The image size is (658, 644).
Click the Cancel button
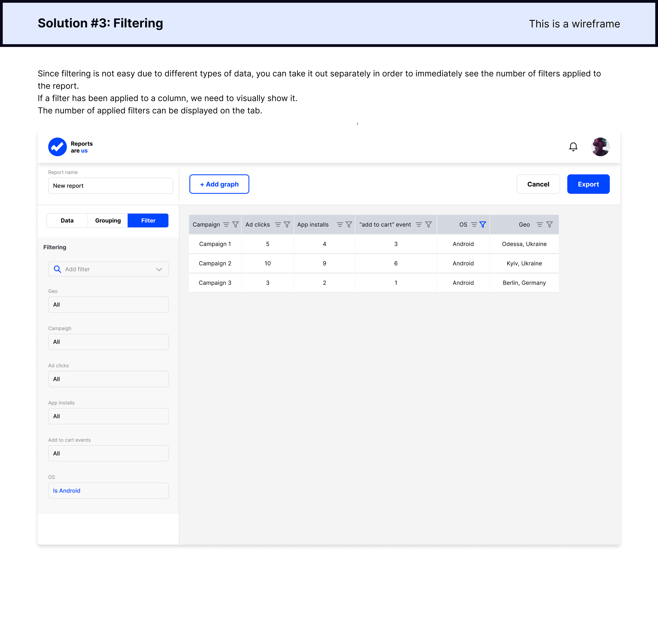[x=538, y=184]
